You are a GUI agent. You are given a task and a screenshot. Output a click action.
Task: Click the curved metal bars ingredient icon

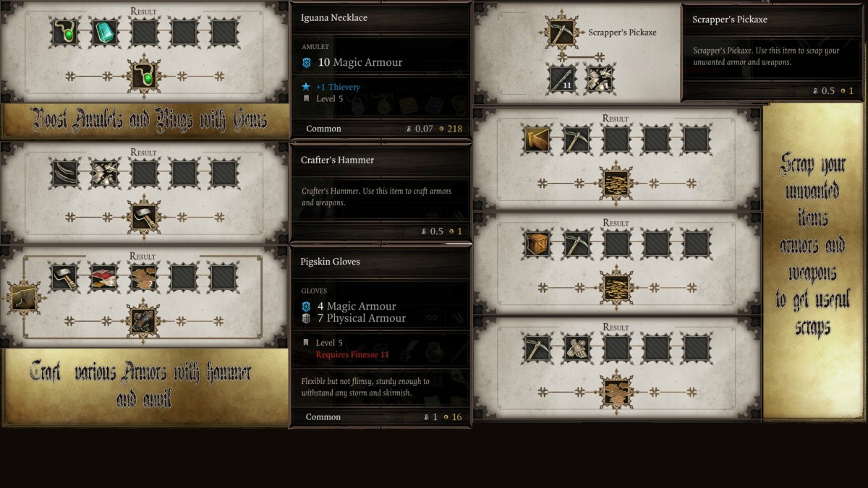click(65, 174)
